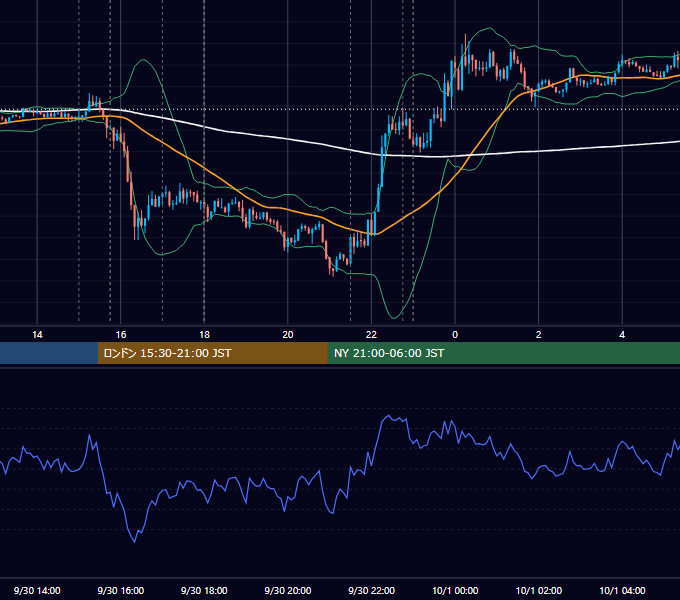The image size is (680, 600).
Task: Click the 9/30 22:00 date label
Action: pos(372,590)
